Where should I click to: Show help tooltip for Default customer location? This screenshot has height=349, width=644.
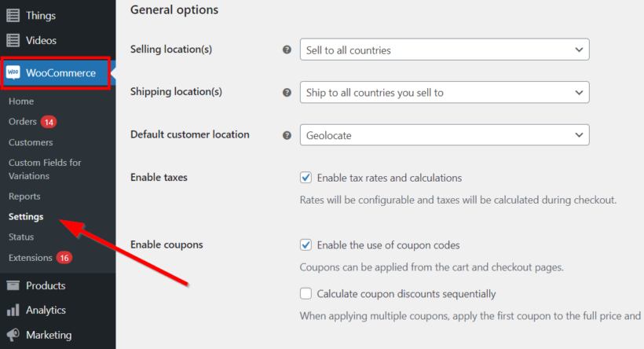click(x=287, y=135)
